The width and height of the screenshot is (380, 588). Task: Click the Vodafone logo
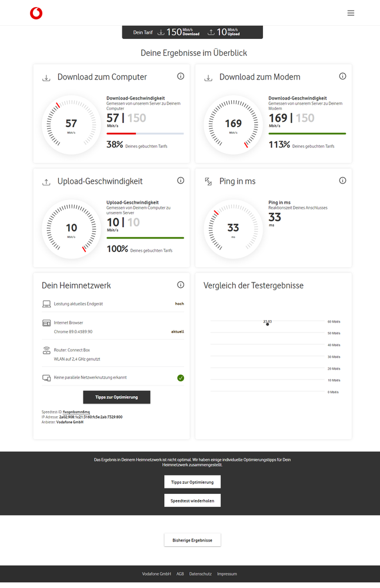[36, 13]
